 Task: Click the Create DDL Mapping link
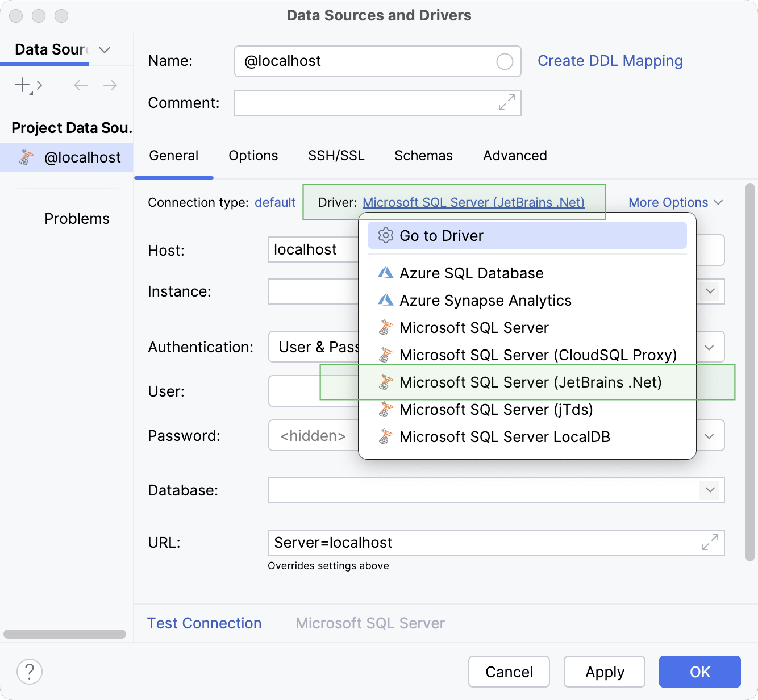tap(610, 61)
